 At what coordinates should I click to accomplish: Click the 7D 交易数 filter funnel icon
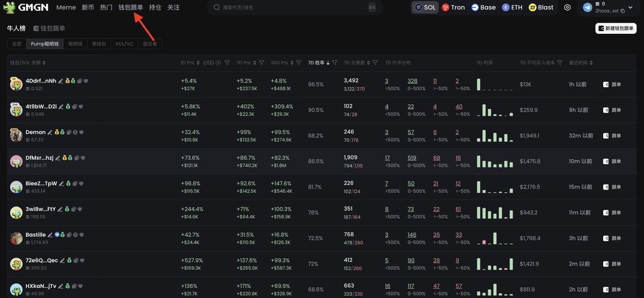376,63
